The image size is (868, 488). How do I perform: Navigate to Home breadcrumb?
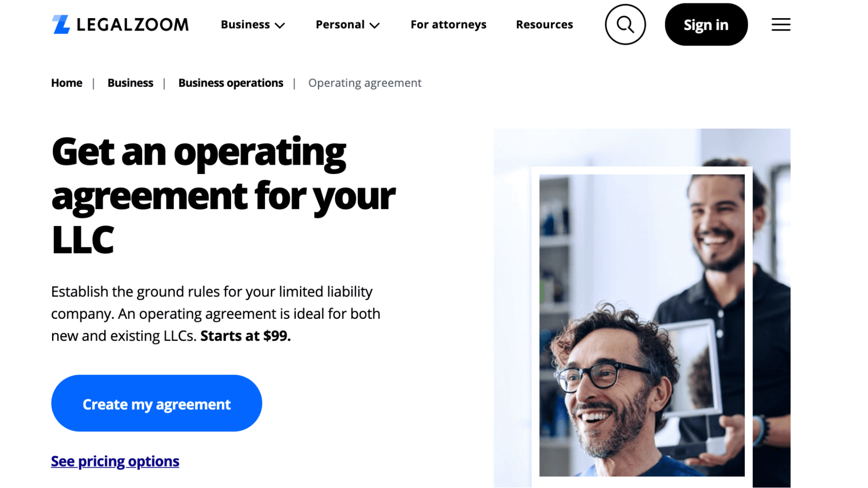(x=66, y=83)
